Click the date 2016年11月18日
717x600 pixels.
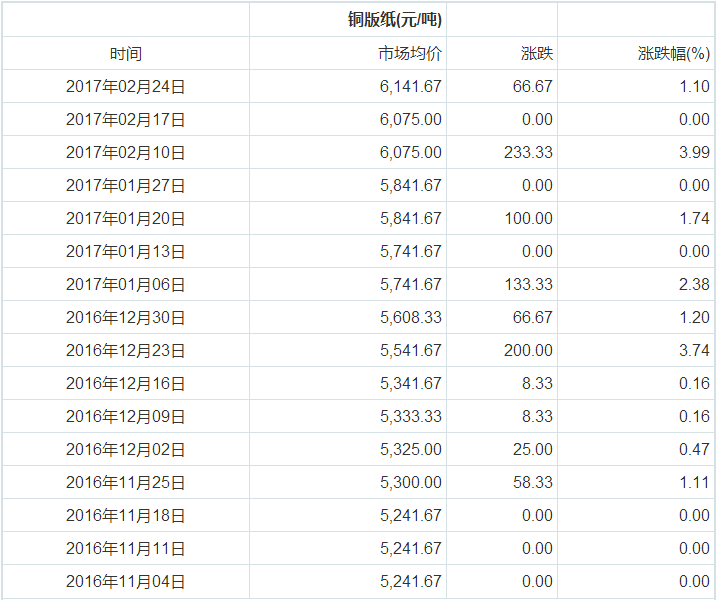[126, 516]
